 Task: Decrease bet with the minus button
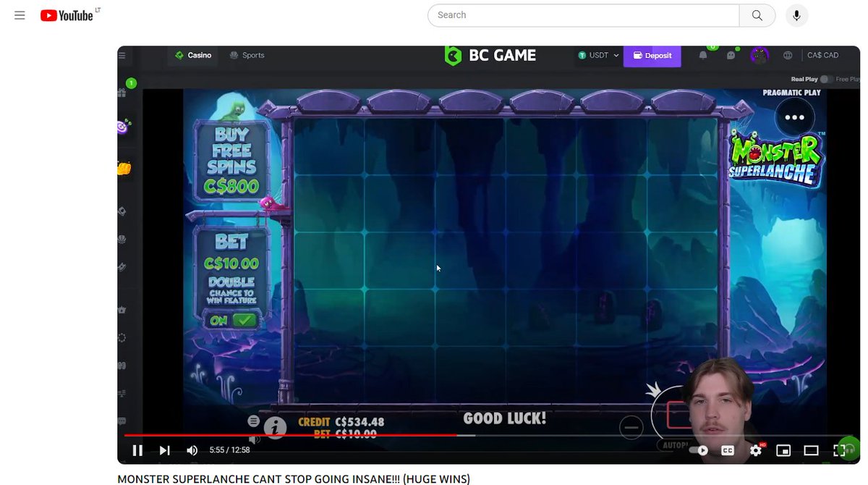point(631,427)
